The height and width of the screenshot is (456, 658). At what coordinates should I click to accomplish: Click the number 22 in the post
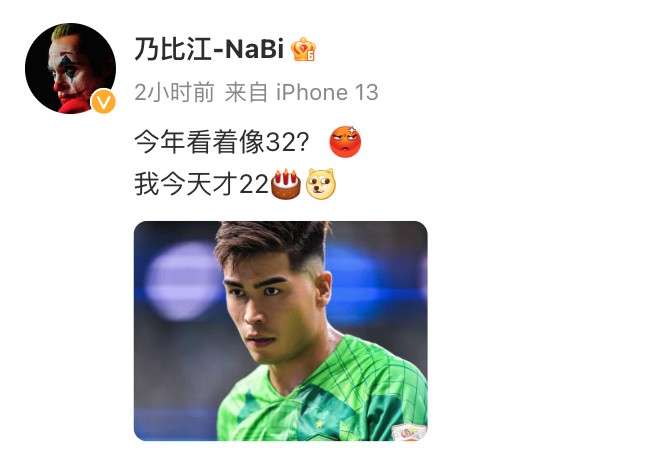(254, 184)
